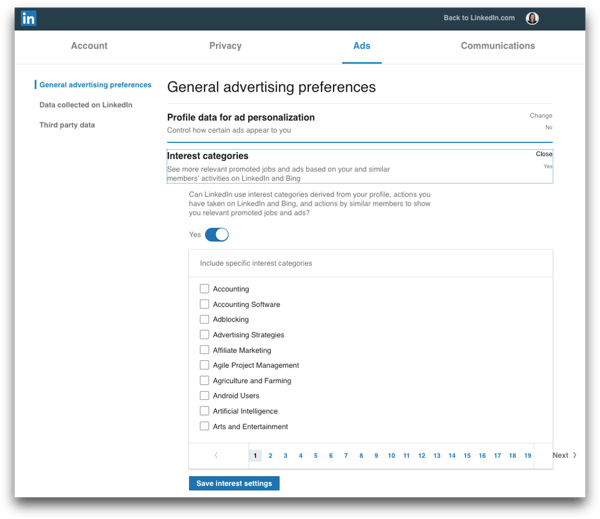Click the Next page arrow
This screenshot has width=600, height=519.
(x=564, y=455)
